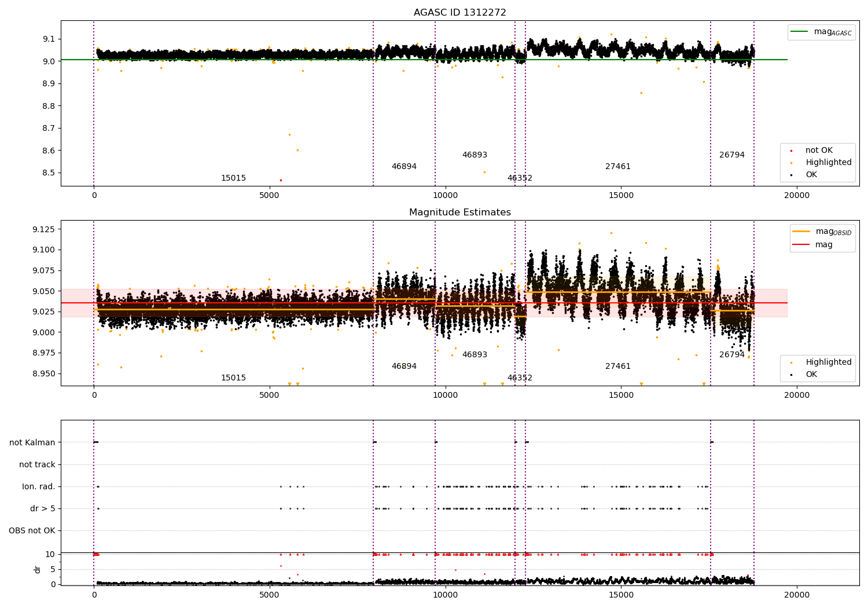Click dr axis tick 5 in bottom plot
The image size is (868, 608).
pos(53,569)
